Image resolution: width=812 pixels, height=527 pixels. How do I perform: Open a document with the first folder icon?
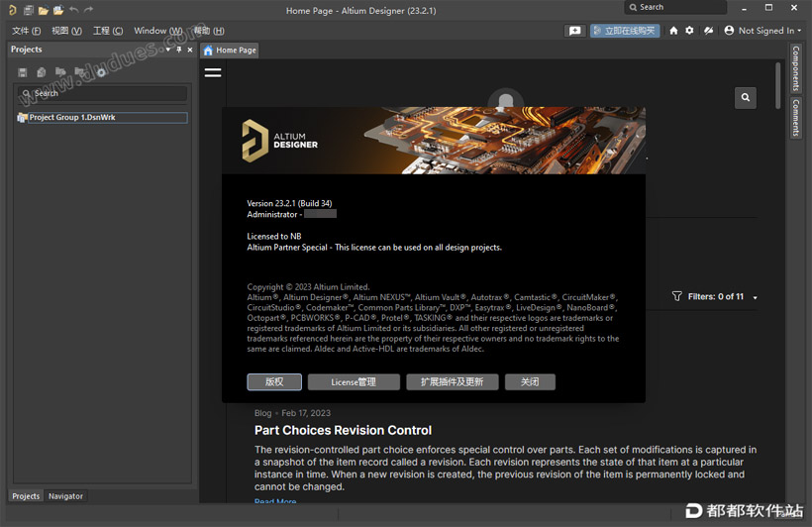pyautogui.click(x=44, y=10)
